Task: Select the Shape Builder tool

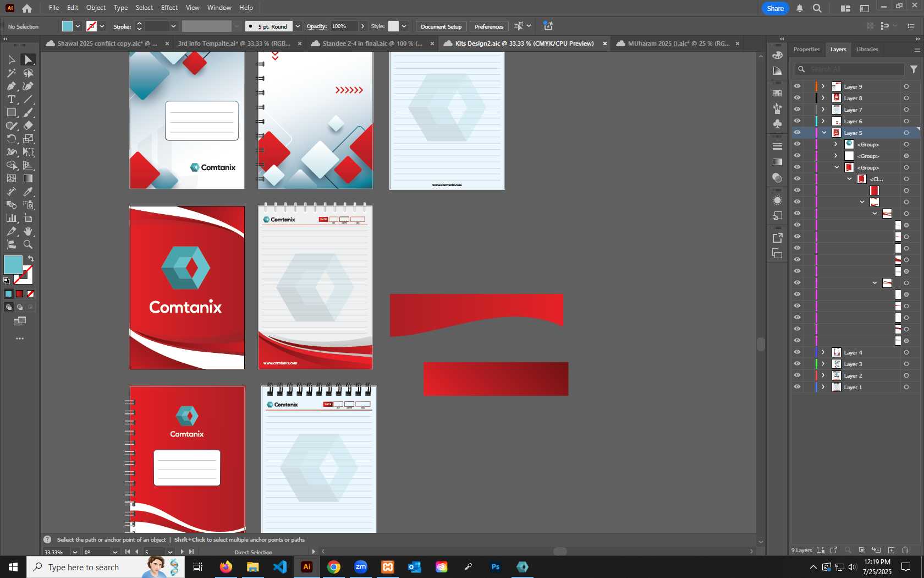Action: coord(12,165)
